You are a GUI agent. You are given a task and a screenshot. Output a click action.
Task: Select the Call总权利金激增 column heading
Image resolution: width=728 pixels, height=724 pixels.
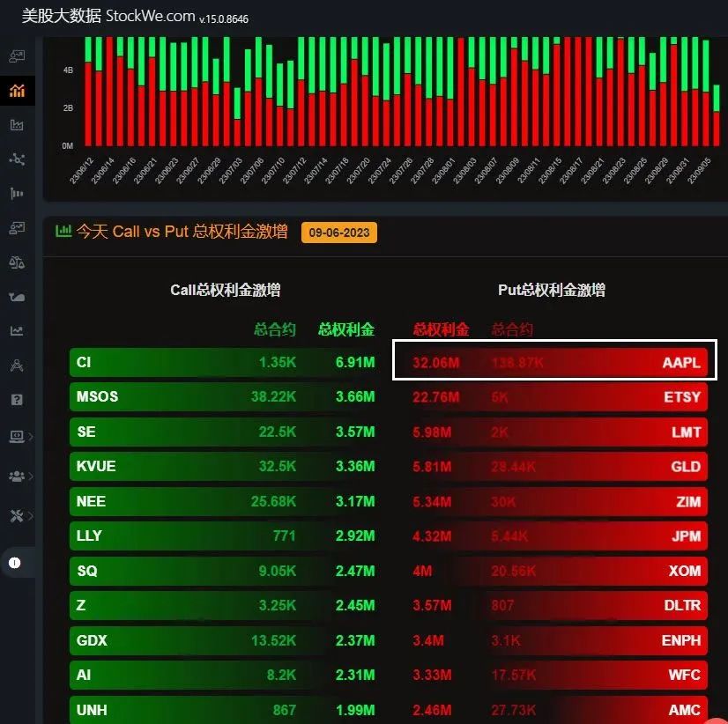225,290
